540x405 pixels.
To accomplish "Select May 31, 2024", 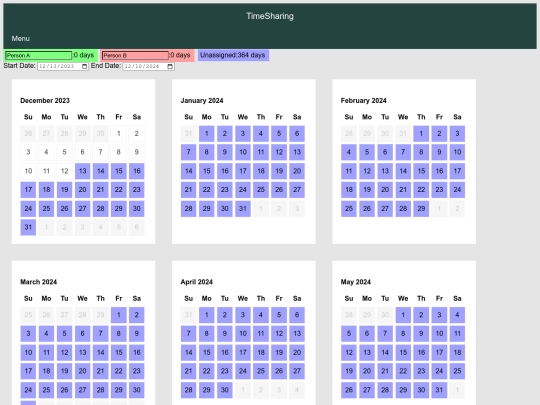I will tap(439, 390).
